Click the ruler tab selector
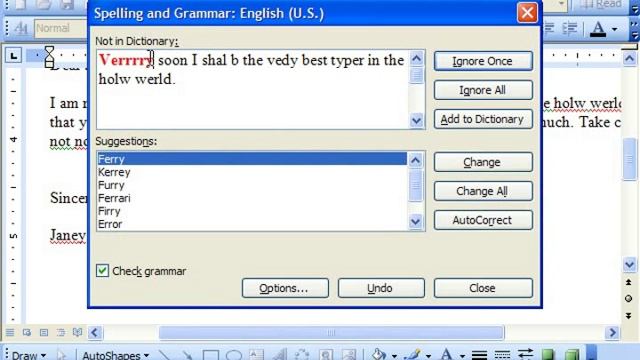 [x=13, y=55]
